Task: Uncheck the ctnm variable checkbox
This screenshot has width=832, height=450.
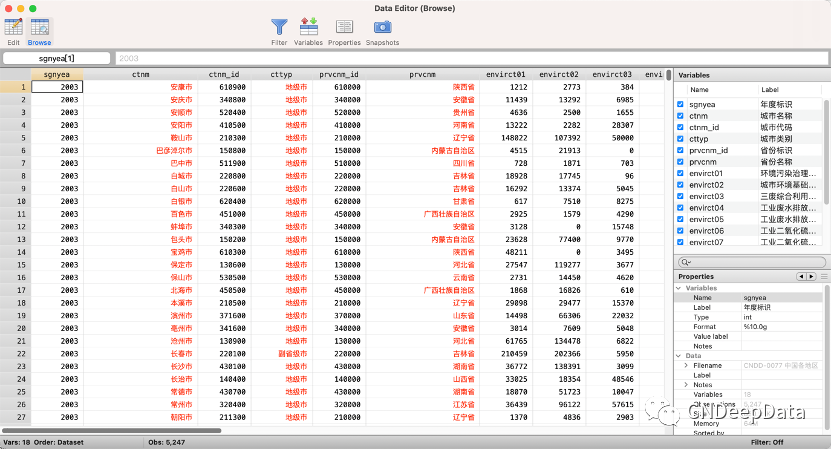Action: point(680,116)
